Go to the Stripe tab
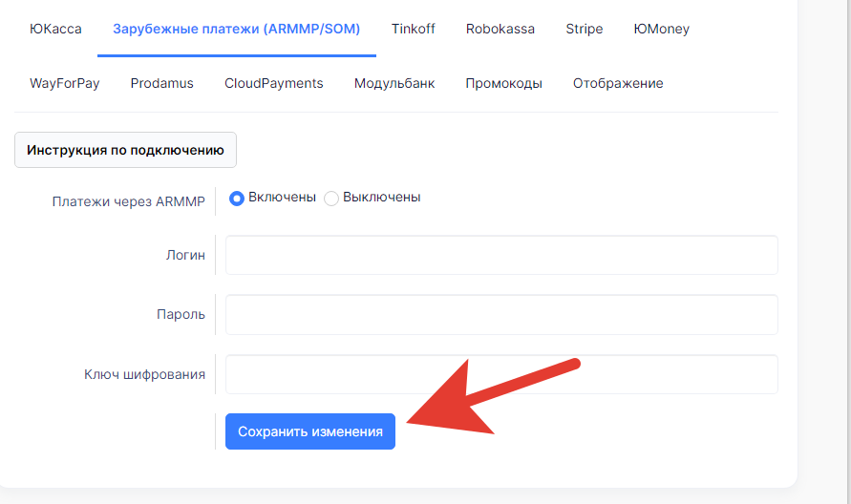 pos(584,29)
